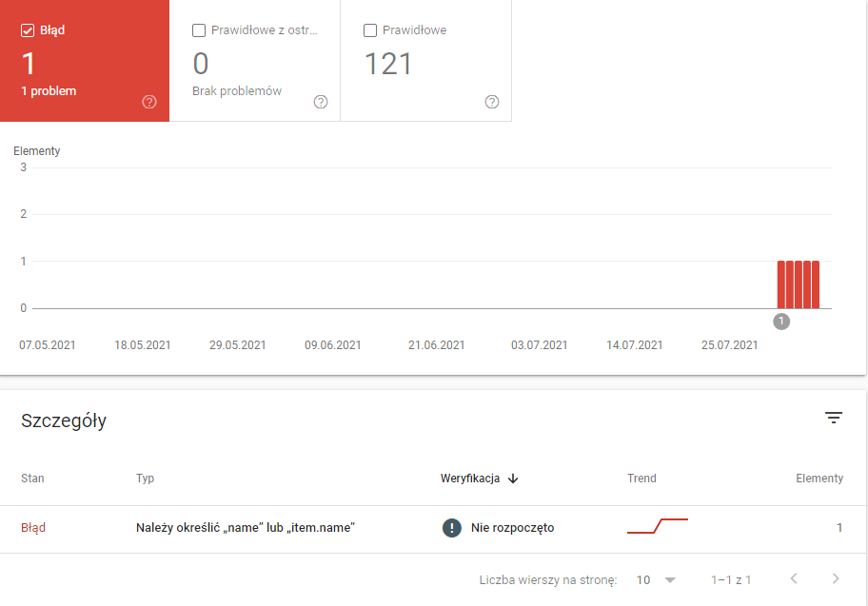868x606 pixels.
Task: Open the filter icon in Szczegóły
Action: (834, 418)
